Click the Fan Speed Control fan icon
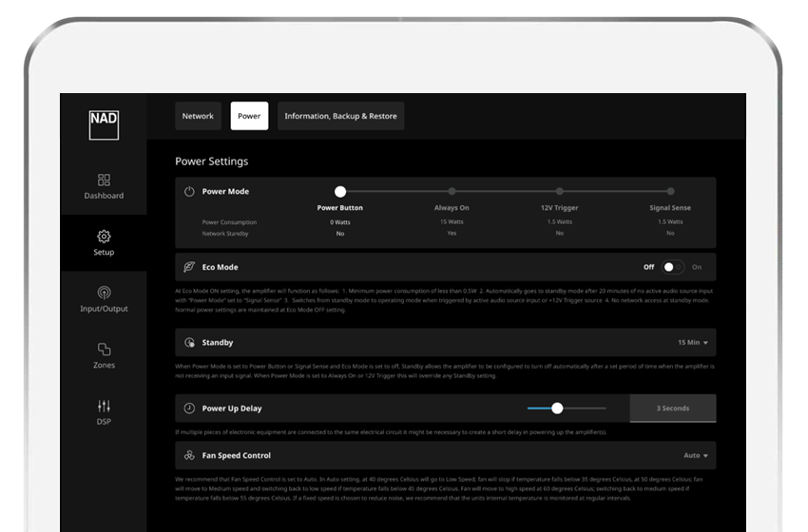808x532 pixels. [189, 455]
